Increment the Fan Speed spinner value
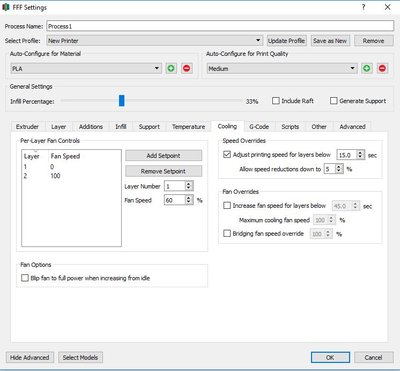 click(x=189, y=198)
